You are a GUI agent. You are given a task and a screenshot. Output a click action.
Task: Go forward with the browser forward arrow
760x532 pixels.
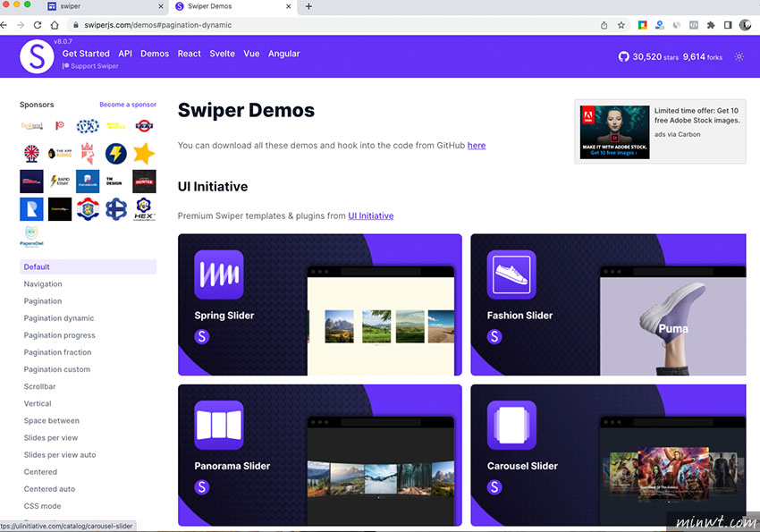click(21, 25)
